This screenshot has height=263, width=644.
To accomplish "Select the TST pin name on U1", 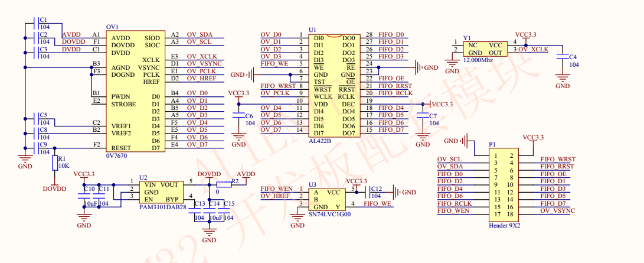I will point(319,82).
